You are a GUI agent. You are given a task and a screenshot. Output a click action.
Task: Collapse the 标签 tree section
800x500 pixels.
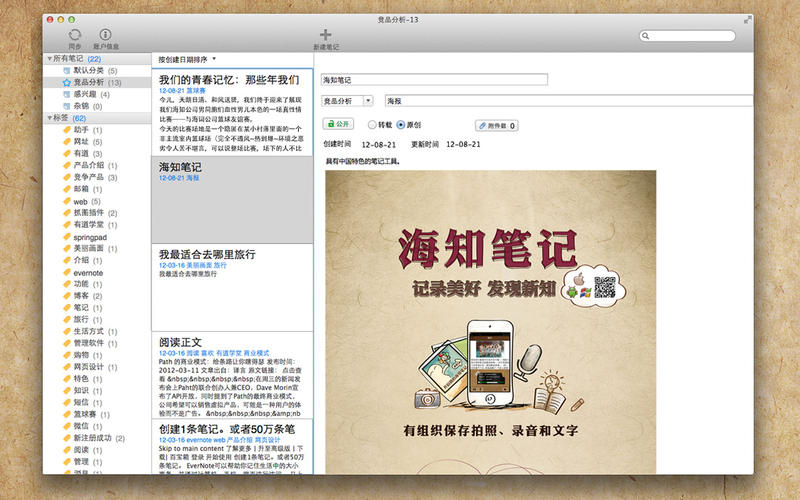click(49, 118)
